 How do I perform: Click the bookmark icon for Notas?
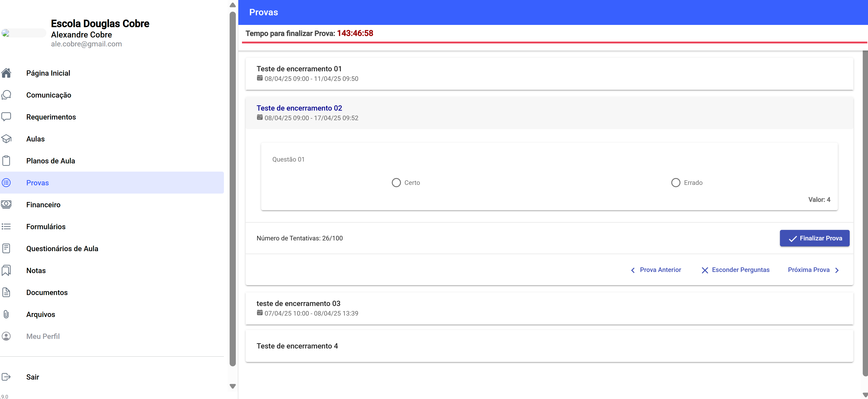[x=6, y=270]
